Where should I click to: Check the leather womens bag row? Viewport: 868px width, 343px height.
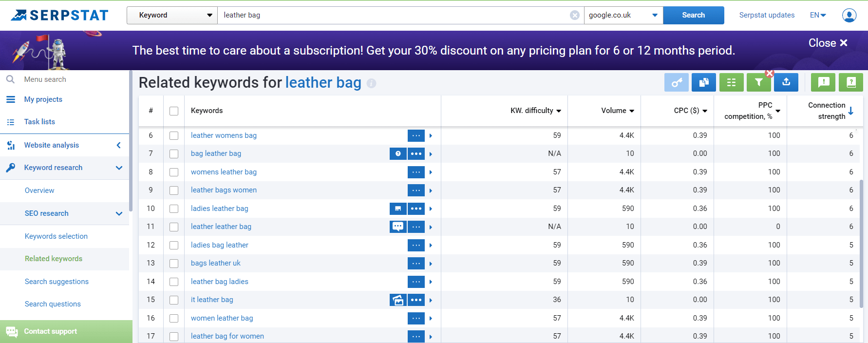tap(174, 135)
